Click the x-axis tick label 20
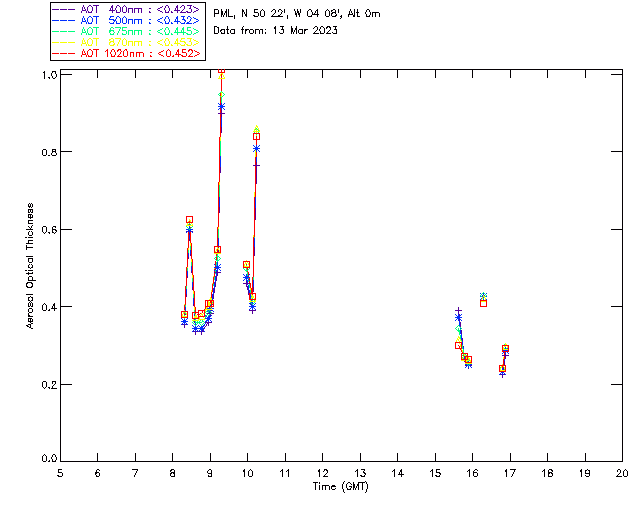This screenshot has height=512, width=640. click(622, 474)
